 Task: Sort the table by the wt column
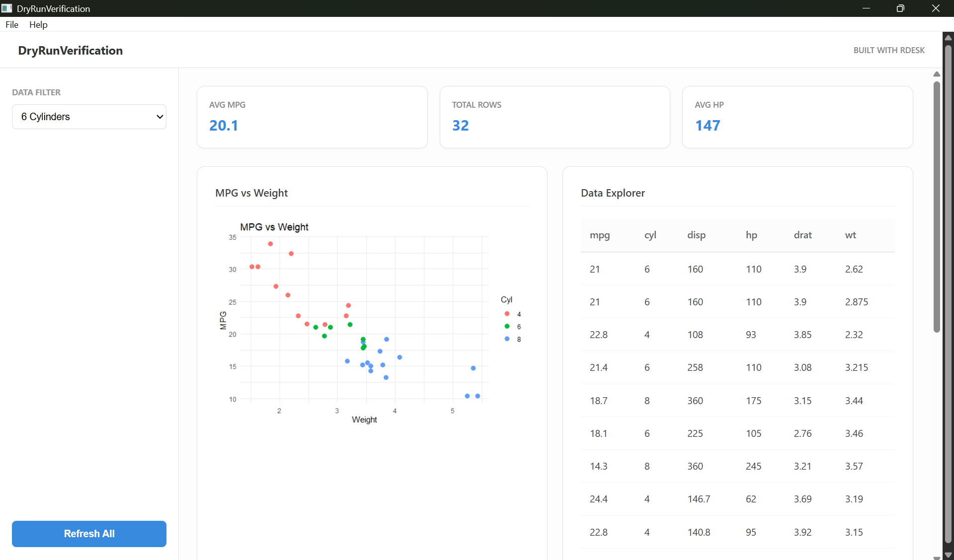pyautogui.click(x=851, y=235)
